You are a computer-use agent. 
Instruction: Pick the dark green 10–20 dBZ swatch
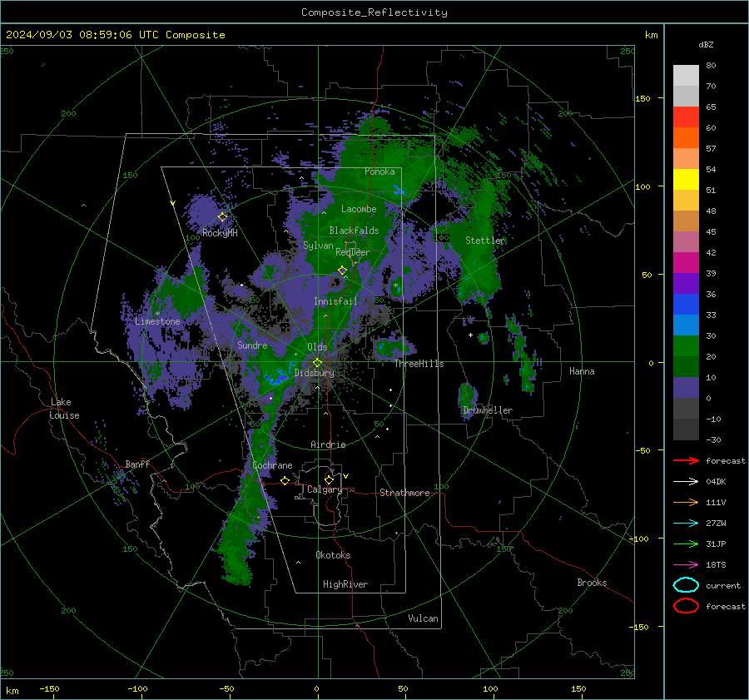coord(686,366)
